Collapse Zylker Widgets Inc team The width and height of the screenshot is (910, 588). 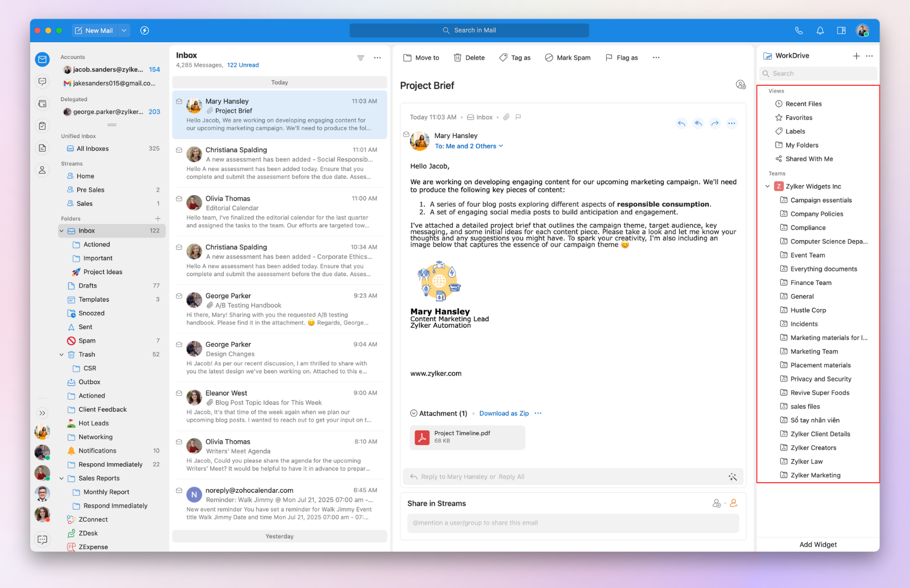coord(767,186)
